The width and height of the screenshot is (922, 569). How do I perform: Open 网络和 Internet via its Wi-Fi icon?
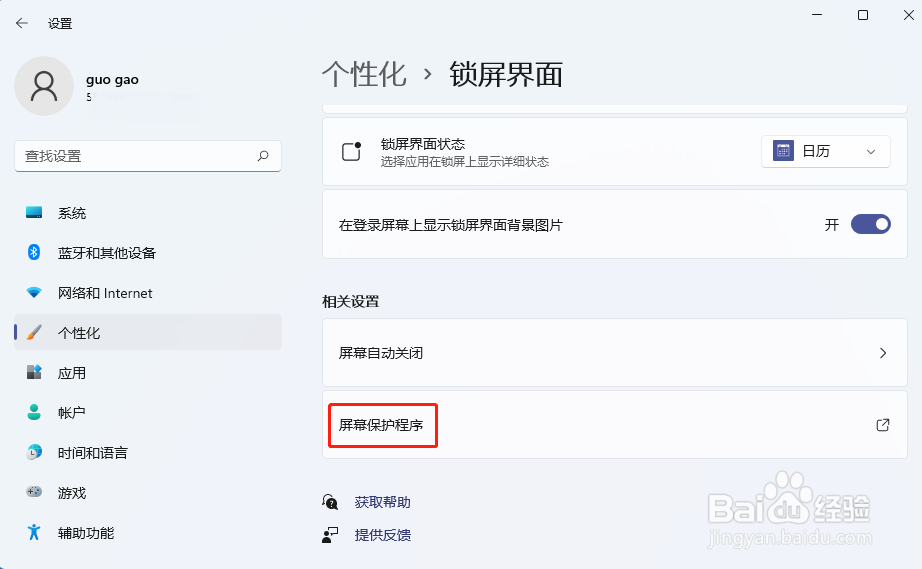pyautogui.click(x=34, y=292)
